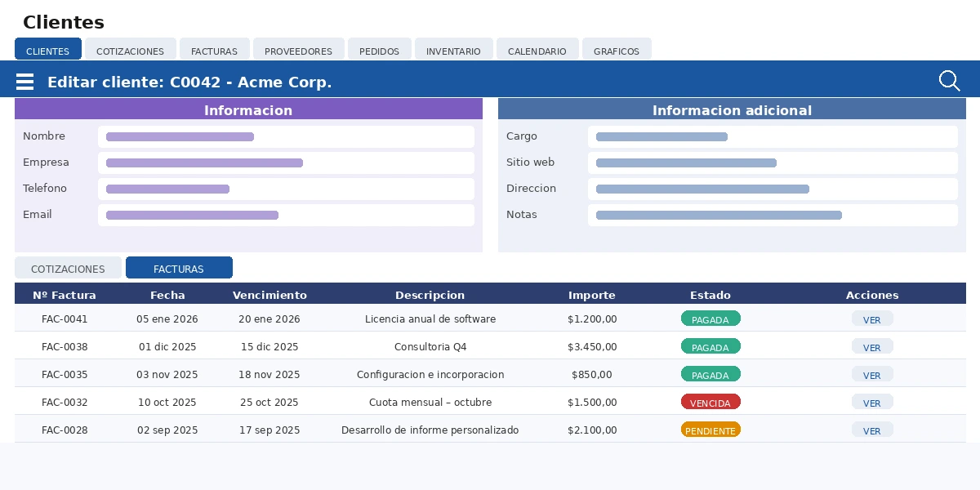This screenshot has height=490, width=980.
Task: Click description 'Configuracion e incorporacion'
Action: pos(430,374)
